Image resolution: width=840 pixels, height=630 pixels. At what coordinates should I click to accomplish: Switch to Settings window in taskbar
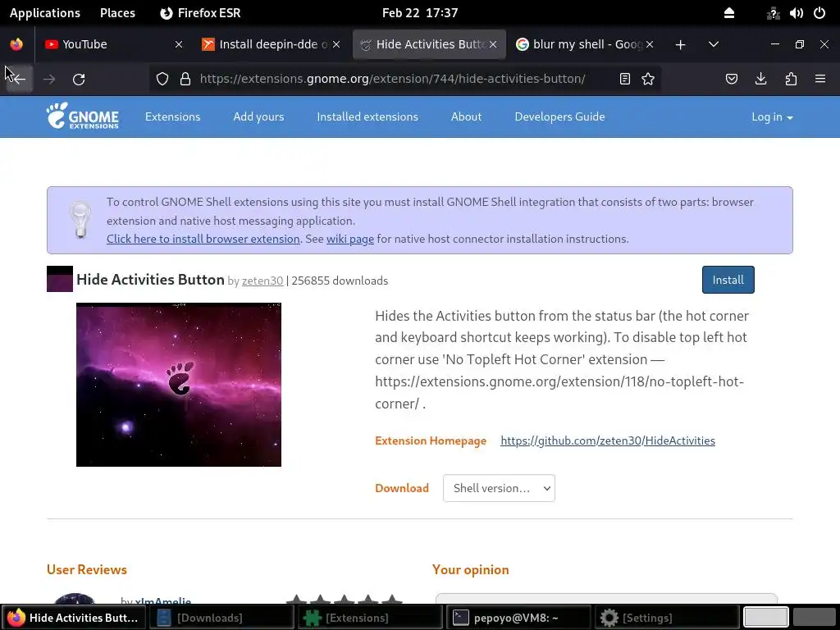[668, 618]
